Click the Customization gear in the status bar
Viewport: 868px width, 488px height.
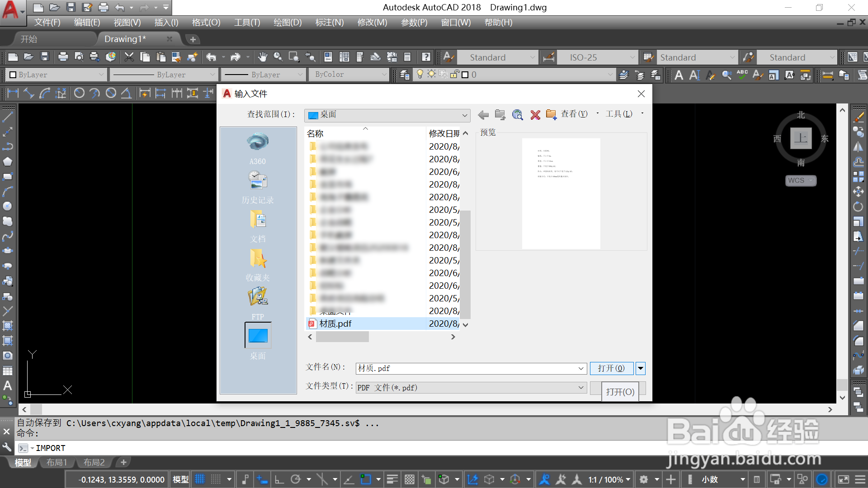(x=644, y=479)
